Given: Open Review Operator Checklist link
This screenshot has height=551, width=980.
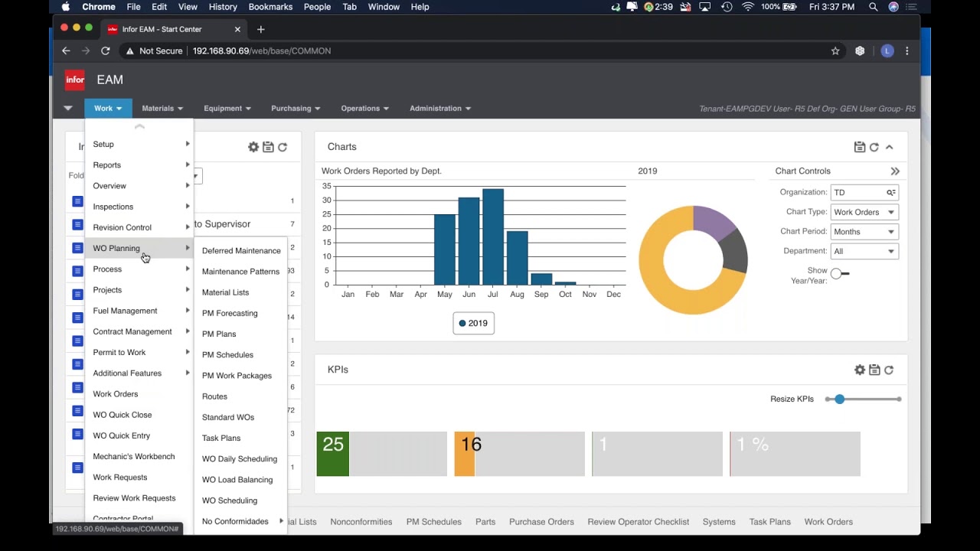Looking at the screenshot, I should [x=639, y=522].
